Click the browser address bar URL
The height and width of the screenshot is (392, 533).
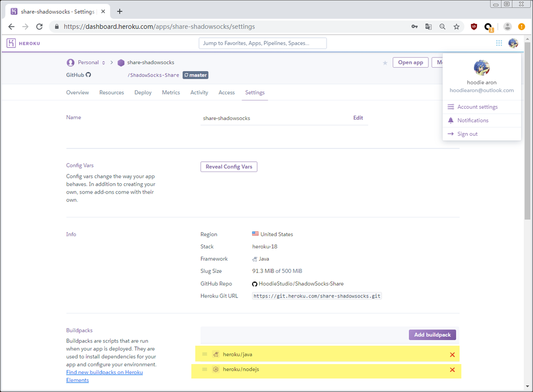point(159,26)
